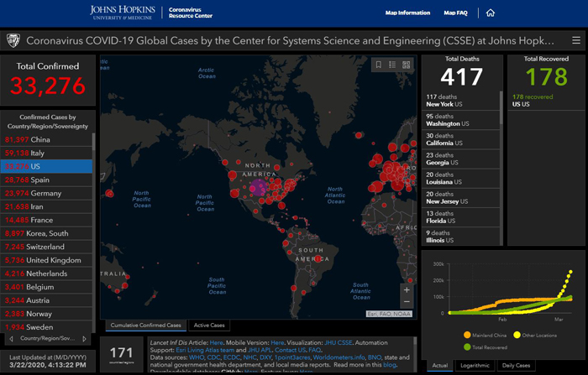Open the basemap gallery grid icon
This screenshot has height=375, width=588.
406,65
